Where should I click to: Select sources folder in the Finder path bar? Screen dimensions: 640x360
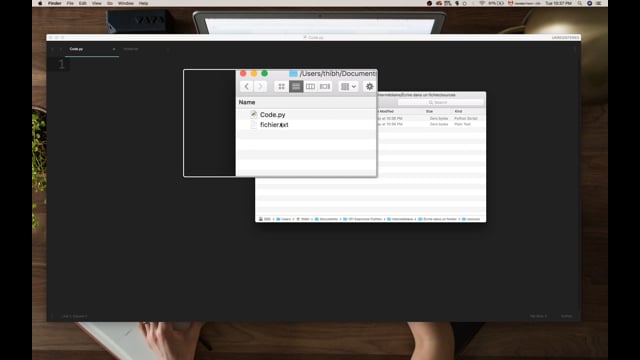point(471,219)
